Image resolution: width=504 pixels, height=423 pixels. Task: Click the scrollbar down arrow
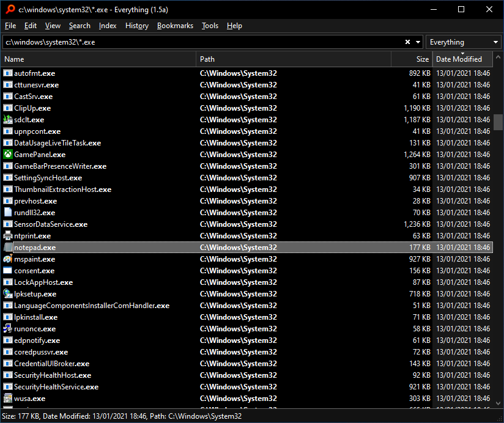[498, 403]
